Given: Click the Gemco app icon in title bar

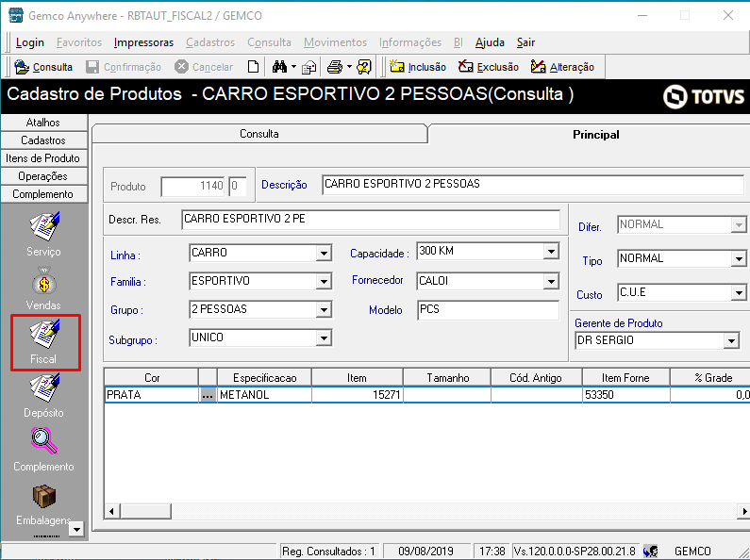Looking at the screenshot, I should (16, 15).
